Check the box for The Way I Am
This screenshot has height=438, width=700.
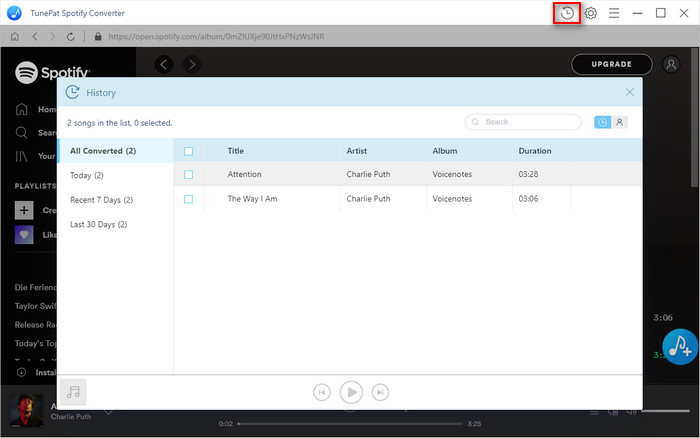188,199
